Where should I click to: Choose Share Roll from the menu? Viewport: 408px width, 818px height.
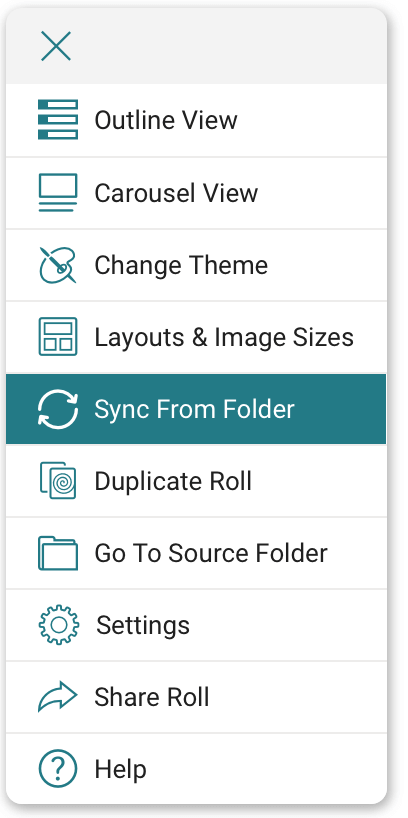[196, 697]
